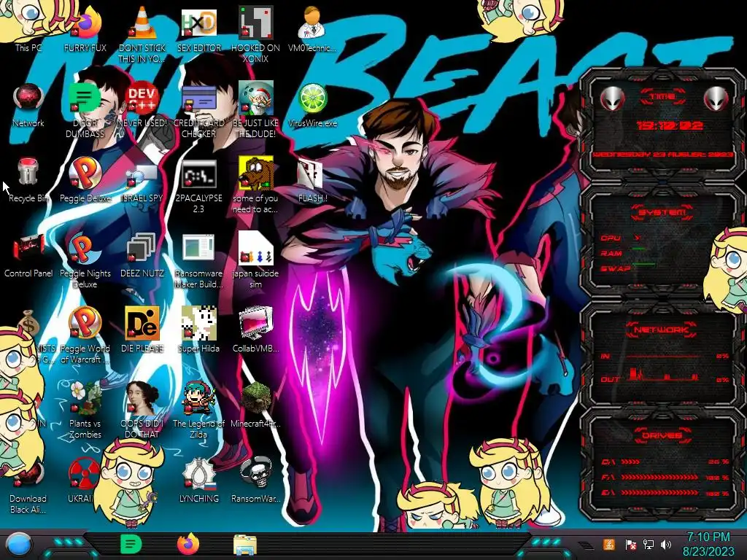Open the OOPS DID I DO THAT shortcut
747x560 pixels.
(x=142, y=411)
